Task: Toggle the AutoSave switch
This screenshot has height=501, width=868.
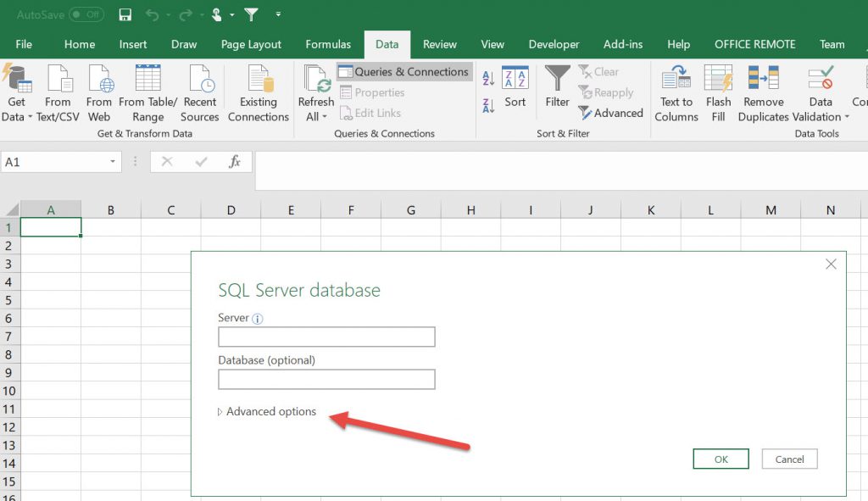Action: tap(85, 14)
